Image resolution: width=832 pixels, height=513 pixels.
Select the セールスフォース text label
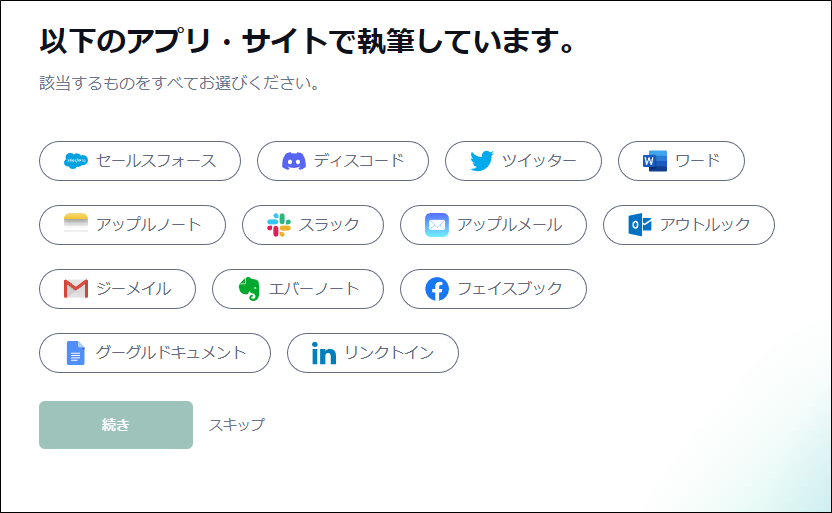[156, 161]
